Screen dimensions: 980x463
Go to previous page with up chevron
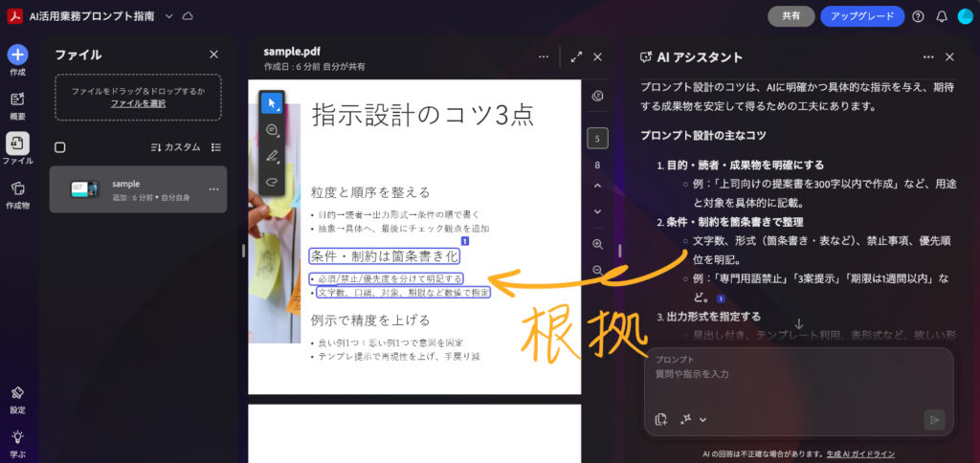pyautogui.click(x=597, y=187)
